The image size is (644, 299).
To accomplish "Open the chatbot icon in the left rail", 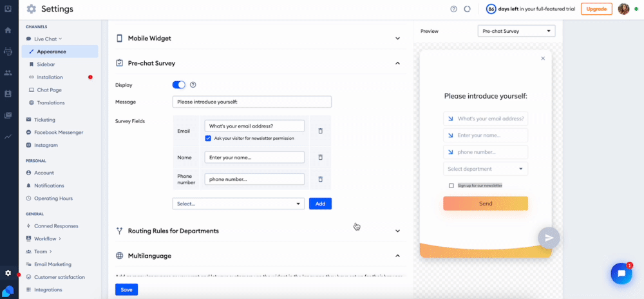I will 8,52.
